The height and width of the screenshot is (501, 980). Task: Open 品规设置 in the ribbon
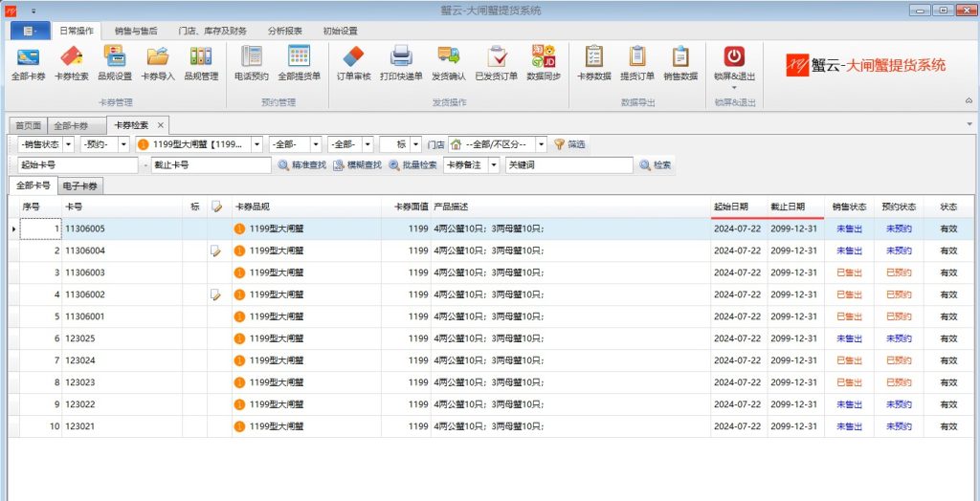pos(115,63)
